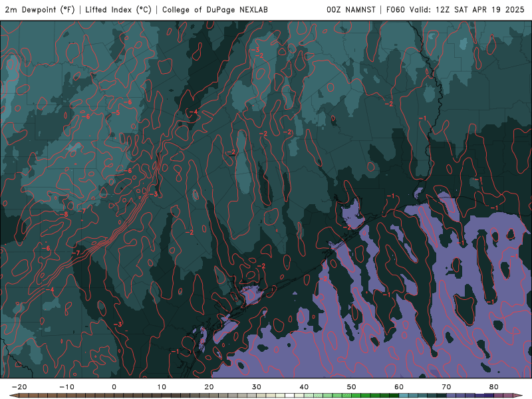Viewport: 532px width, 399px height.
Task: Click the 70 tick label on color scale
Action: coord(446,387)
